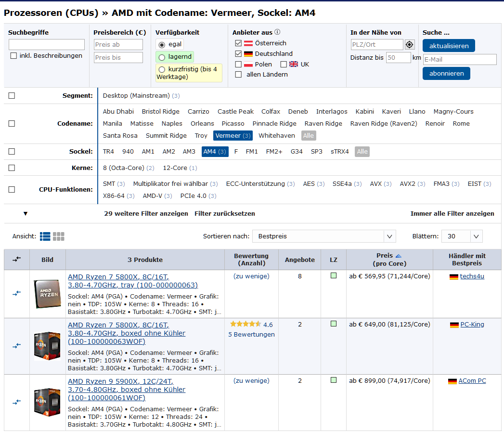Tick the Sockel row checkbox
This screenshot has height=443, width=504.
pos(12,151)
